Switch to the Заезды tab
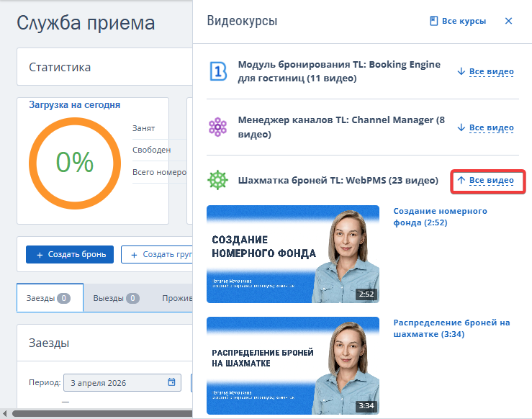Screen dimensions: 532x419 click(x=50, y=298)
